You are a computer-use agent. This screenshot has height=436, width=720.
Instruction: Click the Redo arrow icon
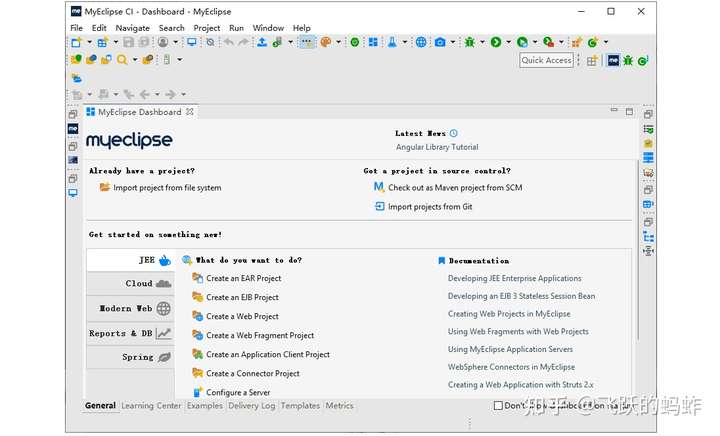(x=243, y=42)
